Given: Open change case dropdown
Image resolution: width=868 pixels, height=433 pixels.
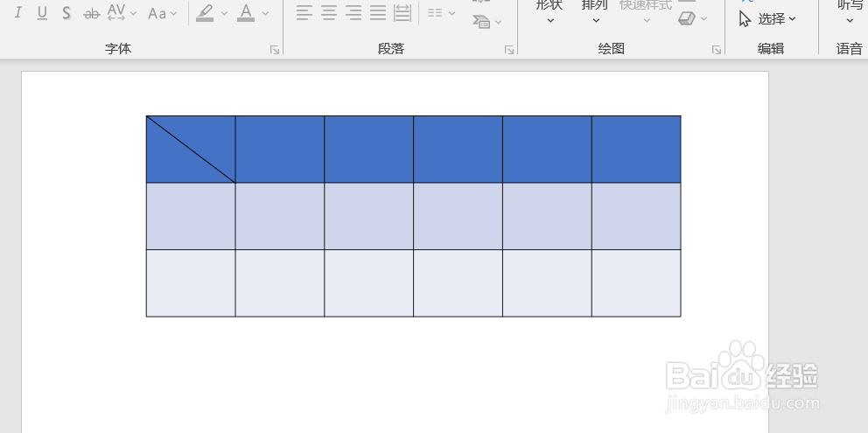Looking at the screenshot, I should click(x=163, y=13).
